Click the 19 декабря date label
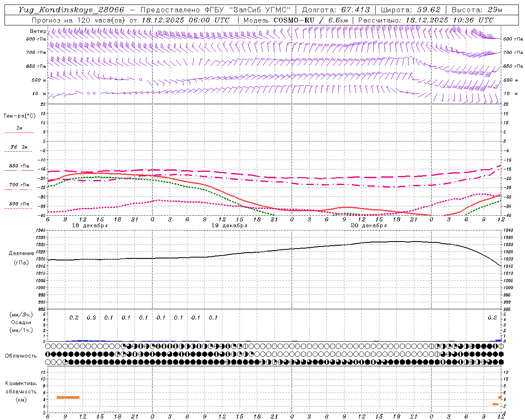 229,226
